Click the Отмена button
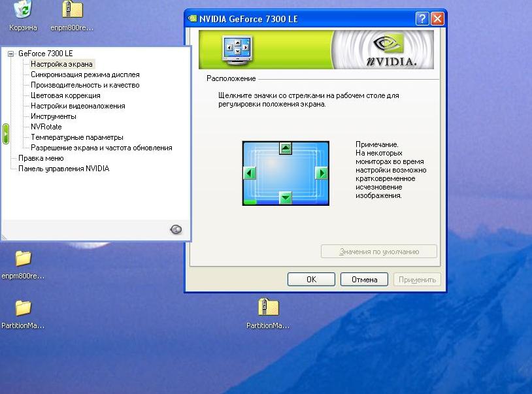Image resolution: width=532 pixels, height=394 pixels. (364, 280)
